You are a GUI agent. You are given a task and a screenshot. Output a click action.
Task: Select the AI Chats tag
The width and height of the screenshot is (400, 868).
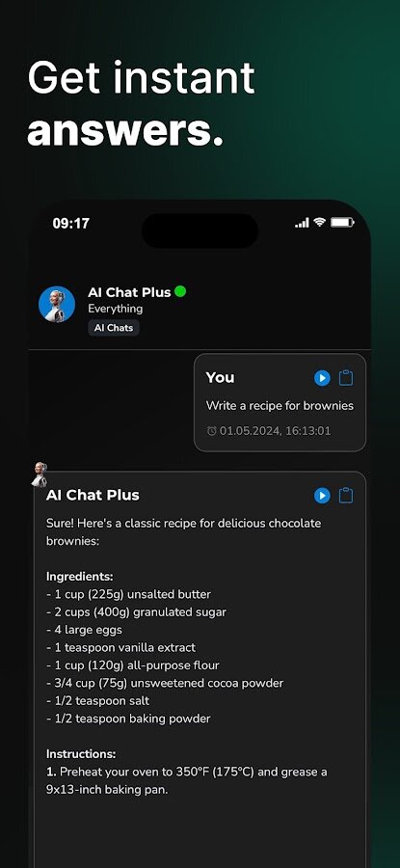click(x=114, y=328)
